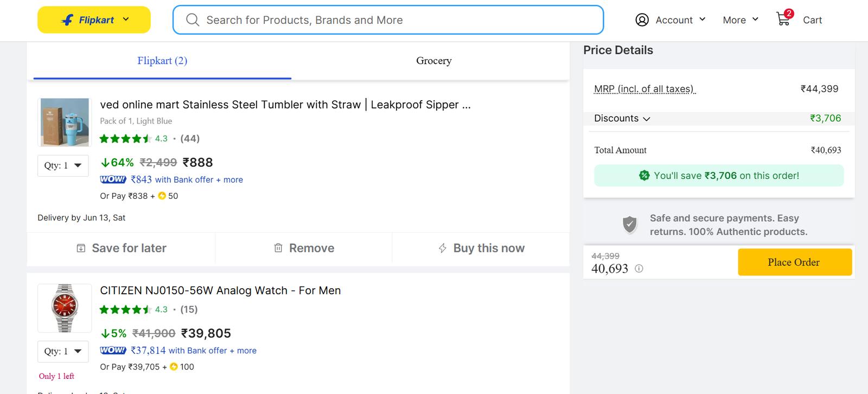The image size is (868, 394).
Task: Click the Account profile icon
Action: pyautogui.click(x=642, y=20)
